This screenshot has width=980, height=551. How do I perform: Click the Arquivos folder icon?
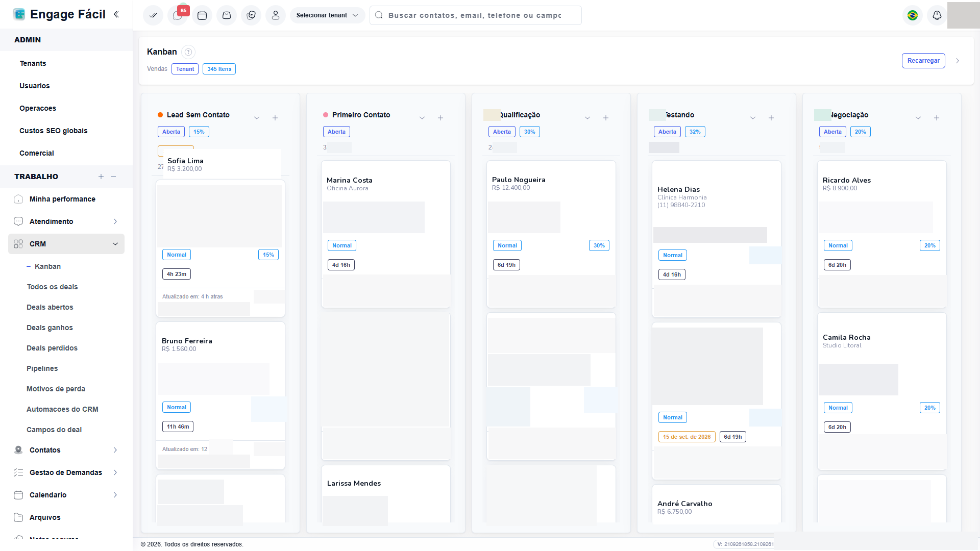(18, 517)
